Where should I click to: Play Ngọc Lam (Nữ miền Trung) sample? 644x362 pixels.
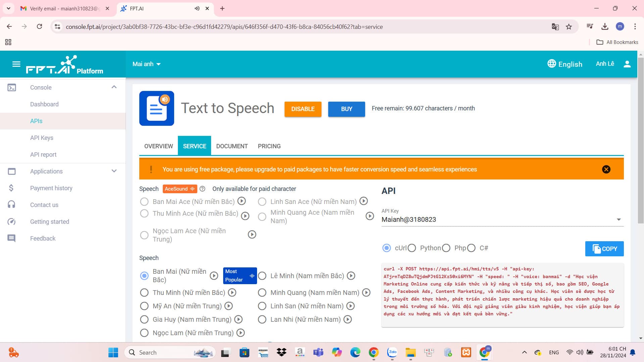(x=241, y=333)
